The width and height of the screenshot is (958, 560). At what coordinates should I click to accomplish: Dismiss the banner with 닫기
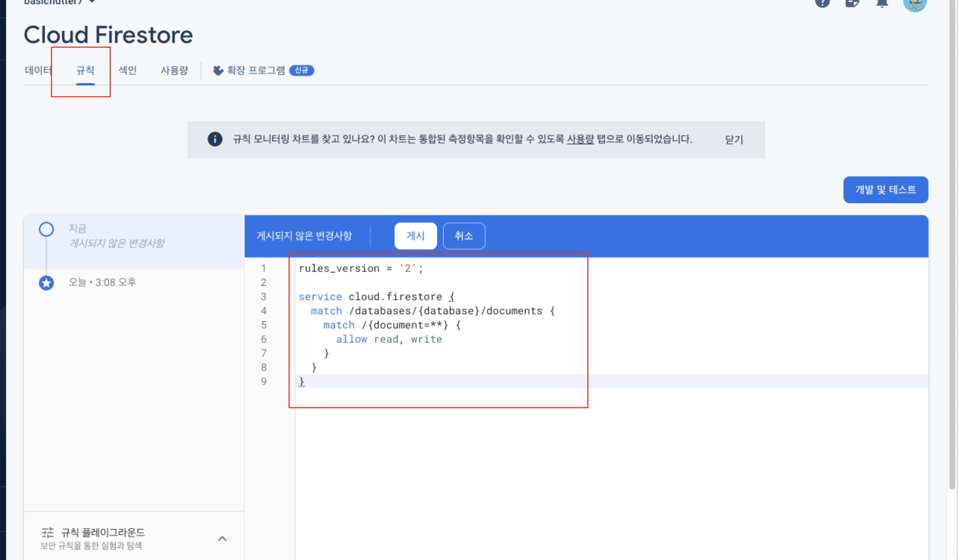(734, 140)
